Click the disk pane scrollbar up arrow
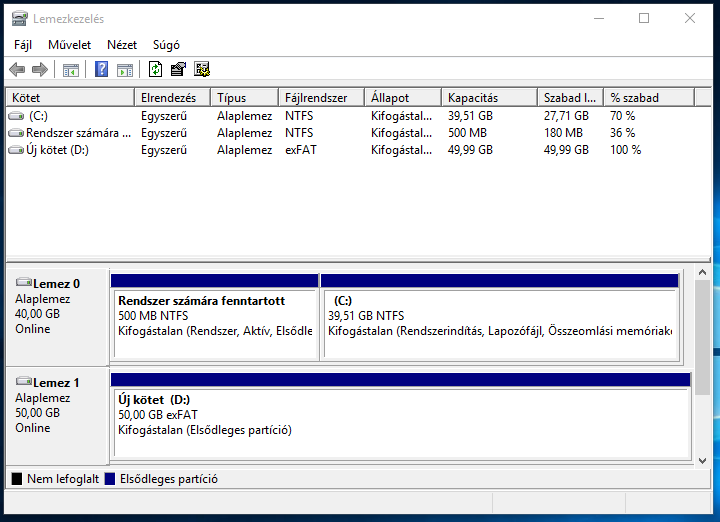This screenshot has width=720, height=522. [x=702, y=272]
